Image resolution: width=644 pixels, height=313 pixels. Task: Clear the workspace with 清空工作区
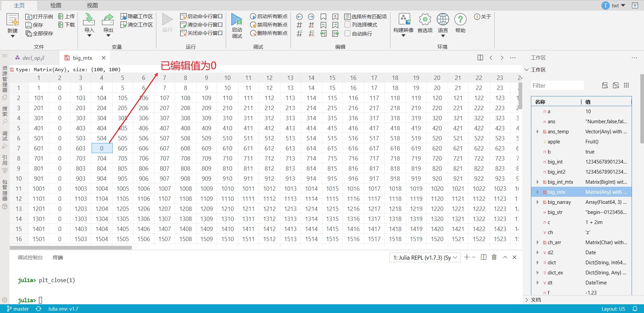click(x=137, y=25)
